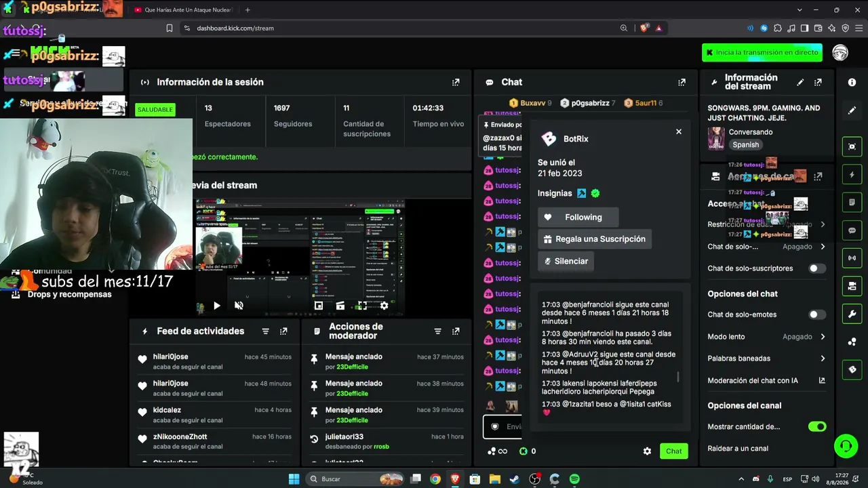
Task: Click the lightning bolt icon in the right sidebar
Action: 852,175
